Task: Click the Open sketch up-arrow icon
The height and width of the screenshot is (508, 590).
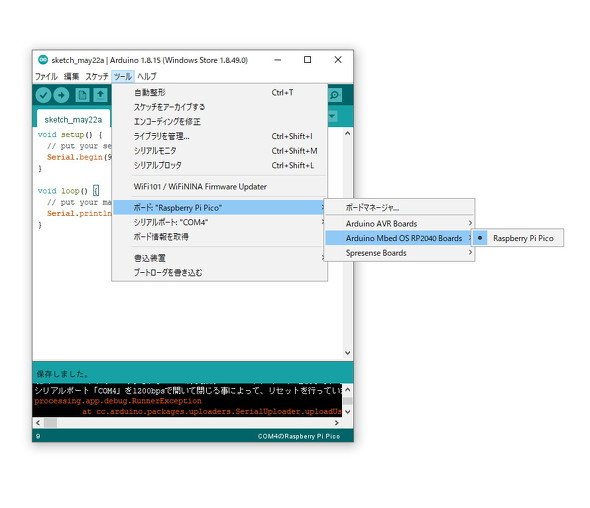Action: point(100,95)
